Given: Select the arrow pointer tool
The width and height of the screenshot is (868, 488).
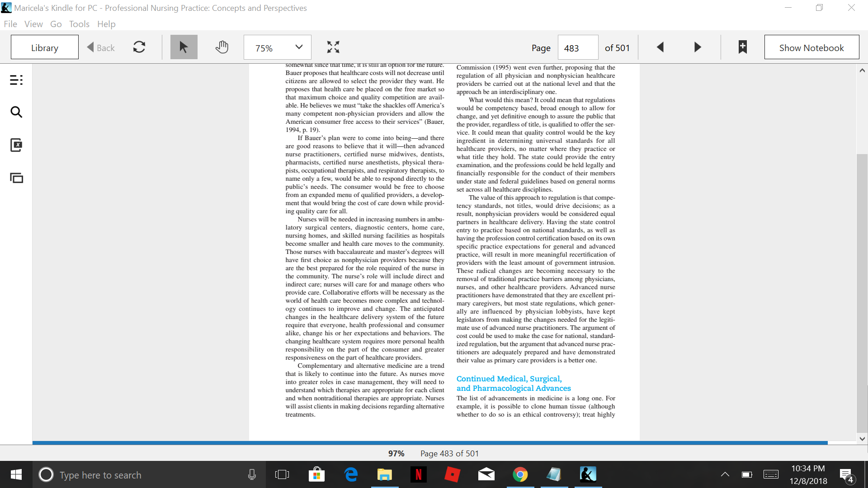Looking at the screenshot, I should click(184, 47).
